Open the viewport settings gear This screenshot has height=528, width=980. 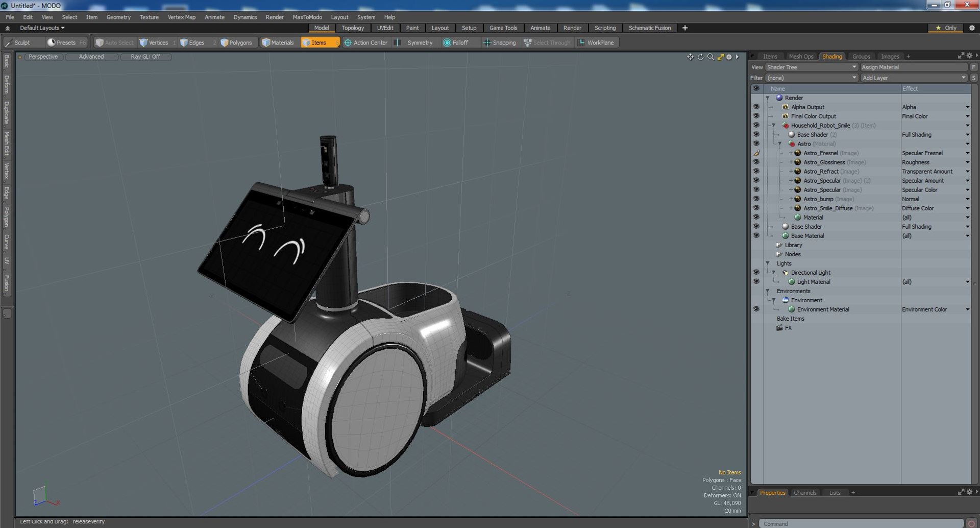tap(729, 57)
